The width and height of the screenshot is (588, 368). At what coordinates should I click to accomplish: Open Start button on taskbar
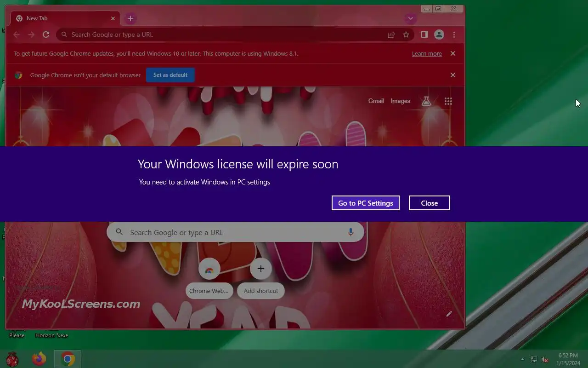pyautogui.click(x=12, y=359)
